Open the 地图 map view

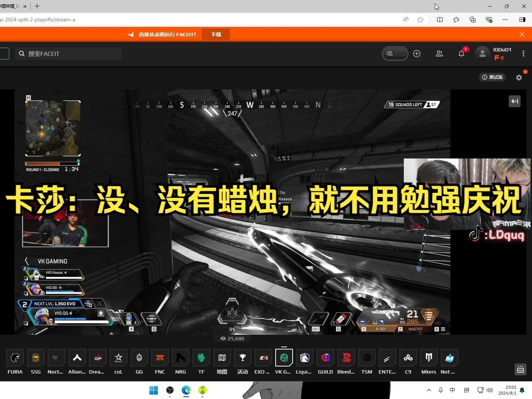click(222, 362)
